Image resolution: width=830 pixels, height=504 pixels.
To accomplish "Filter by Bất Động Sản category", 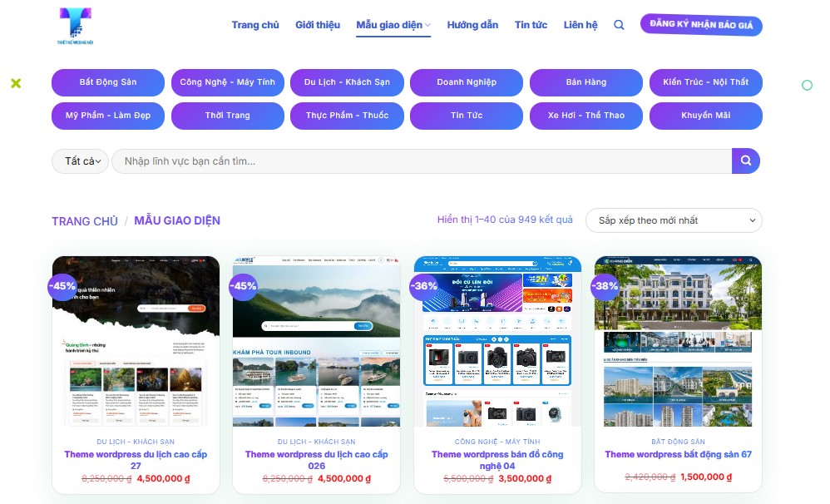I will pos(108,82).
